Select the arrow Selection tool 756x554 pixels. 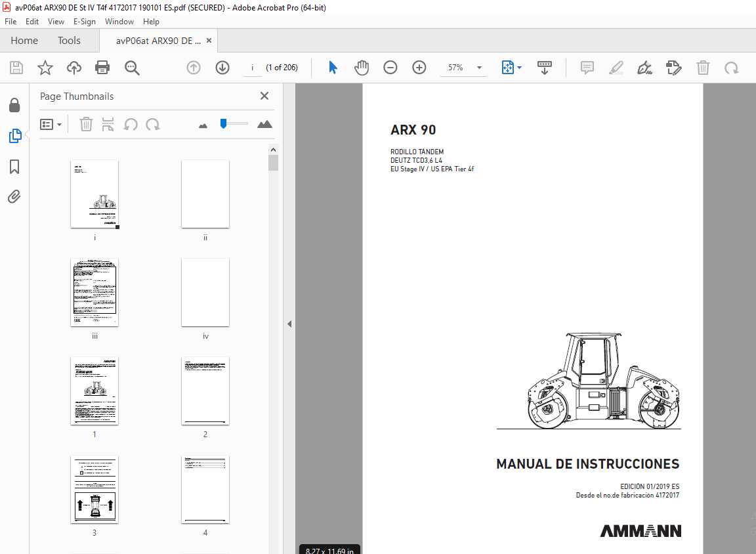[333, 68]
